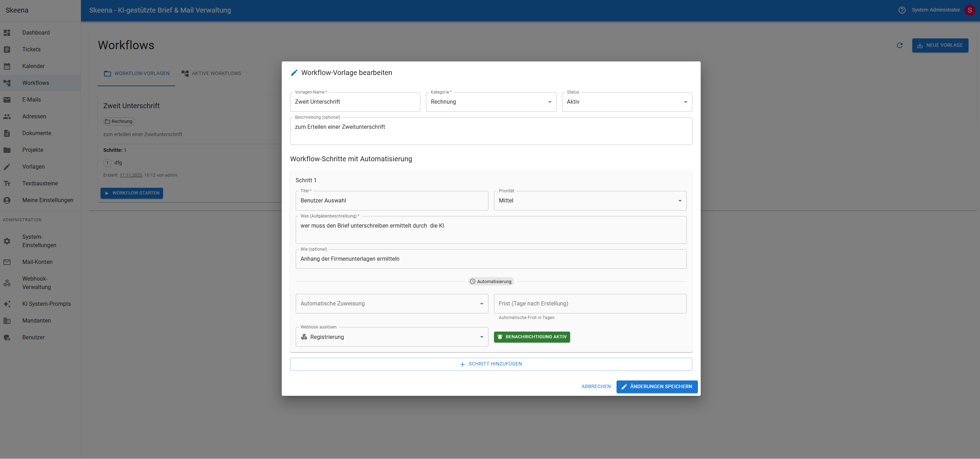
Task: Open the Status dropdown showing Aktiv
Action: point(627,102)
